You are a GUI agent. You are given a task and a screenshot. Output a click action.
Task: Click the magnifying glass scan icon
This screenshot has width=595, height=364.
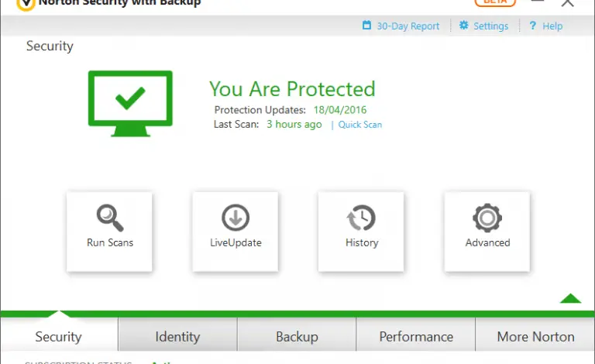pyautogui.click(x=110, y=218)
